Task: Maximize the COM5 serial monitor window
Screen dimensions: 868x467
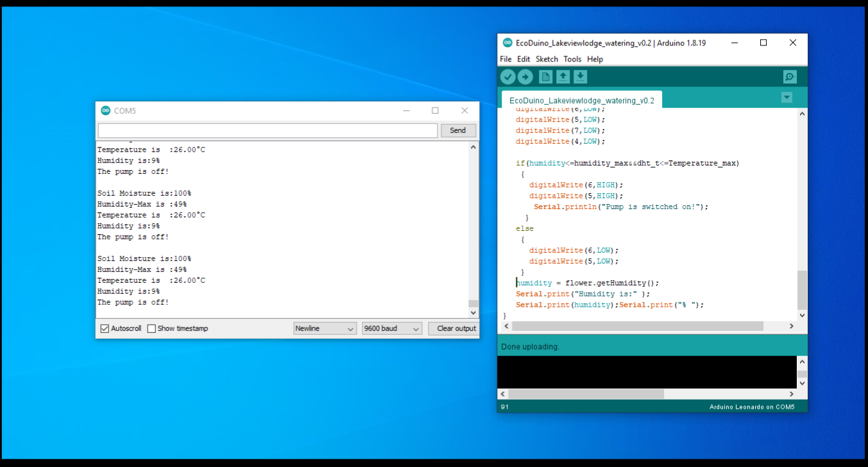Action: coord(435,110)
